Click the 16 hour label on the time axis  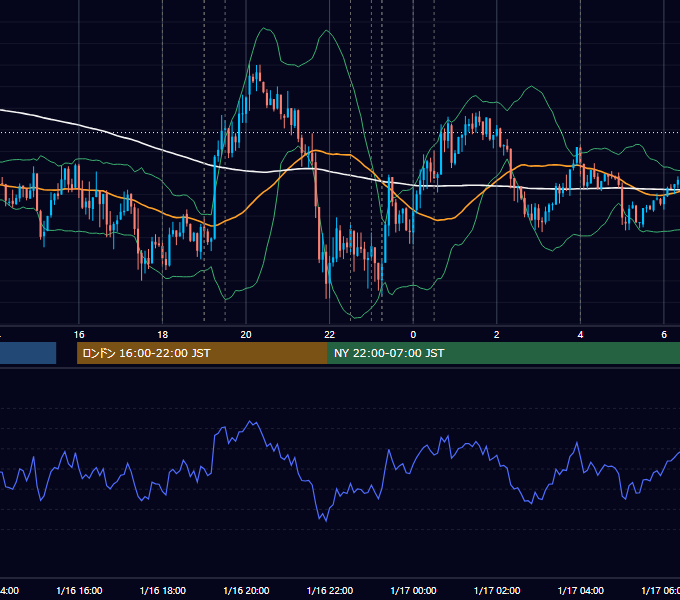pyautogui.click(x=79, y=335)
